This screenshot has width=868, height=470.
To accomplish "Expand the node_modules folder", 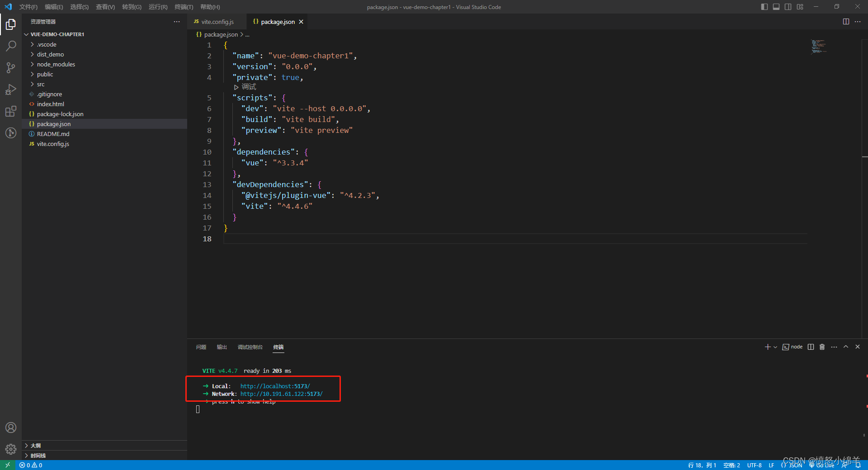I will tap(104, 64).
